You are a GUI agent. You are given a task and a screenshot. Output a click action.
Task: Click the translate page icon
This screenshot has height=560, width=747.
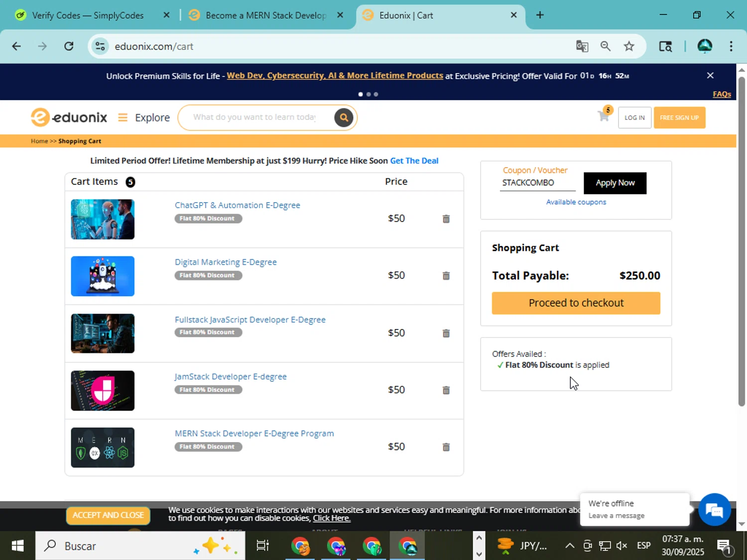pyautogui.click(x=582, y=46)
